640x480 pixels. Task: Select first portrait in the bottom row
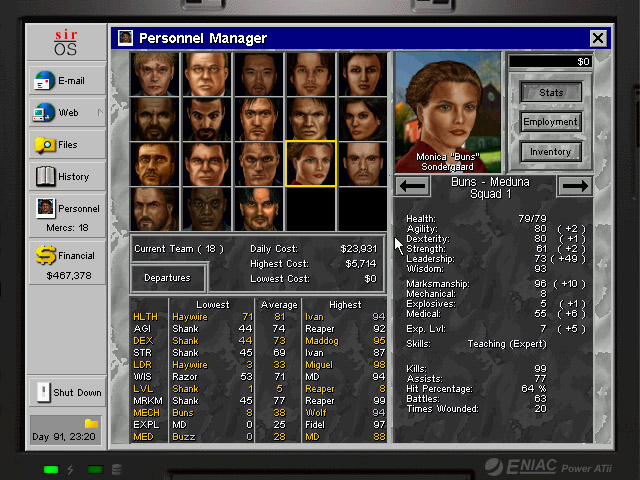pos(155,209)
